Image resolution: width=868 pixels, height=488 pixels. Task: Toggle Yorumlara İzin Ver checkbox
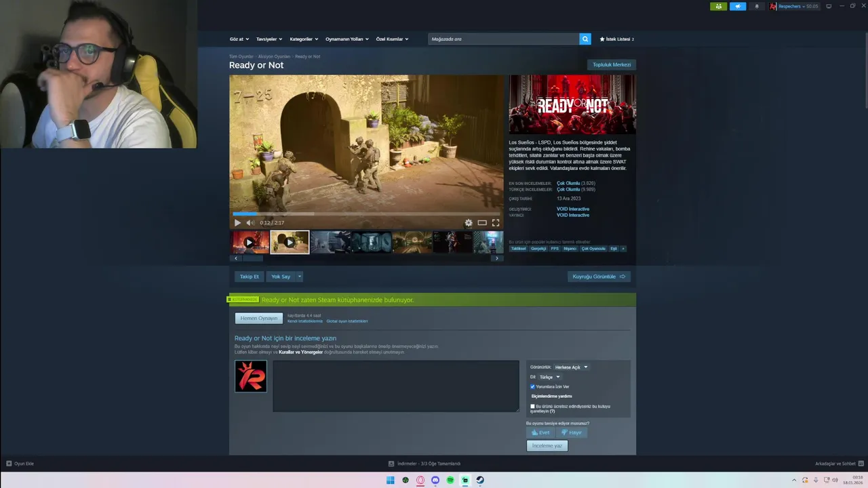(x=532, y=386)
